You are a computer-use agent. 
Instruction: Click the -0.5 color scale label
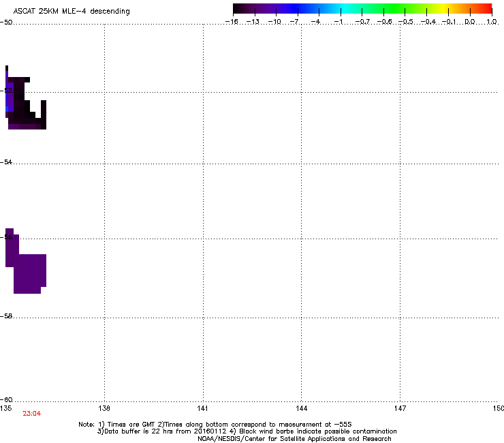click(406, 22)
